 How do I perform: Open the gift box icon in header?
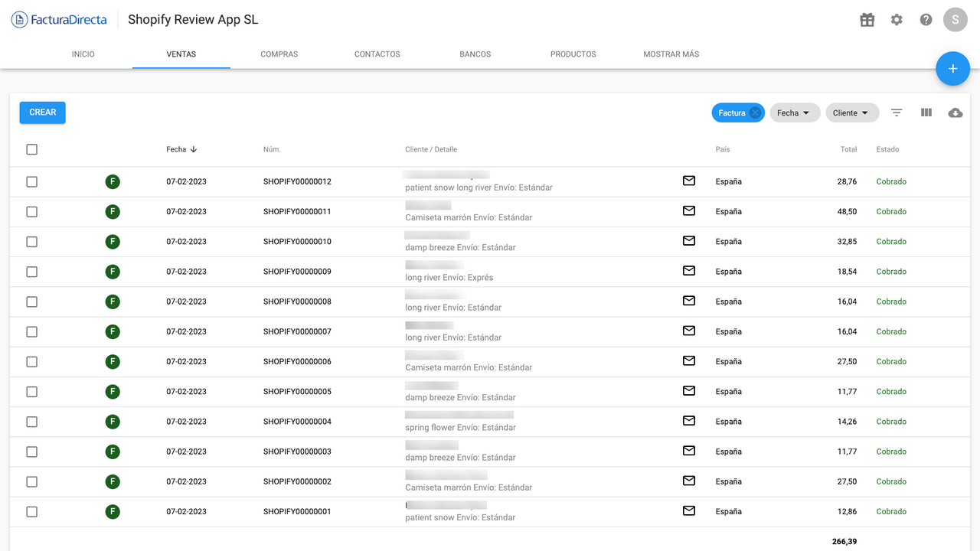pos(867,20)
